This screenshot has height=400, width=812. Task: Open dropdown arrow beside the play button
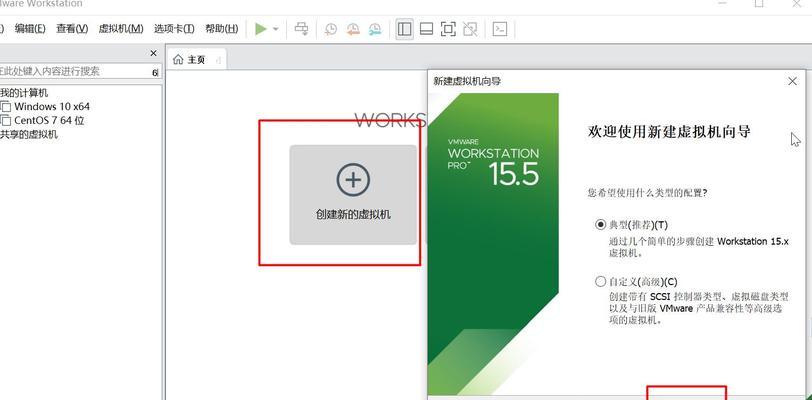(x=276, y=29)
